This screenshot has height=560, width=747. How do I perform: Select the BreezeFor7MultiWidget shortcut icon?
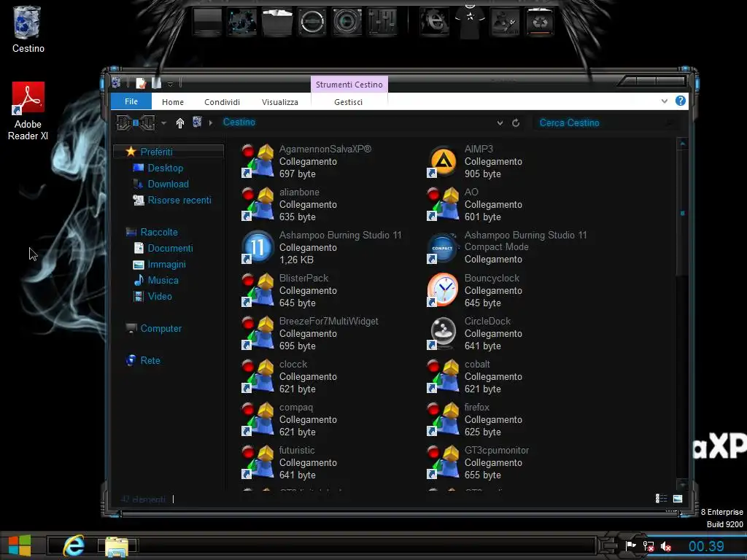pyautogui.click(x=258, y=332)
